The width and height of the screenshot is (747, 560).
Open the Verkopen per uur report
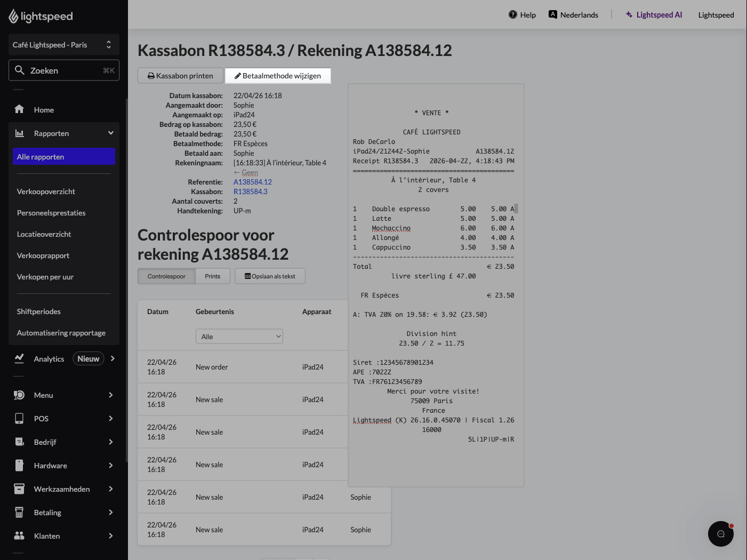pyautogui.click(x=45, y=277)
